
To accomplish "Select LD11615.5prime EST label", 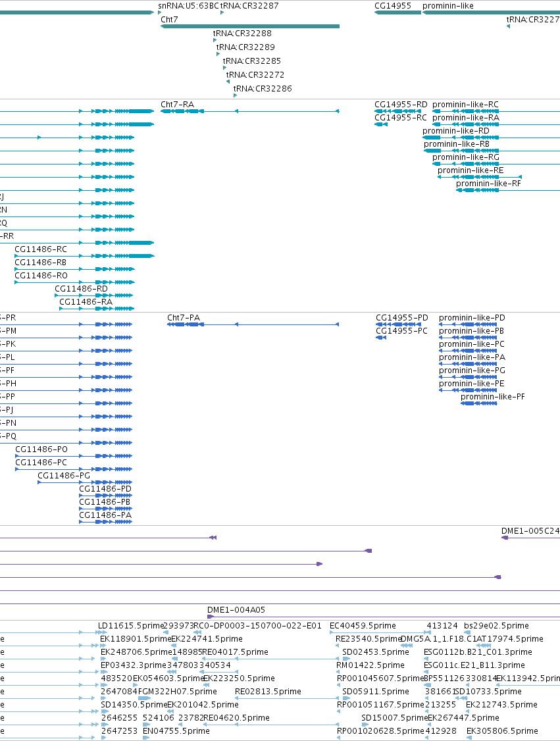I will pyautogui.click(x=130, y=626).
